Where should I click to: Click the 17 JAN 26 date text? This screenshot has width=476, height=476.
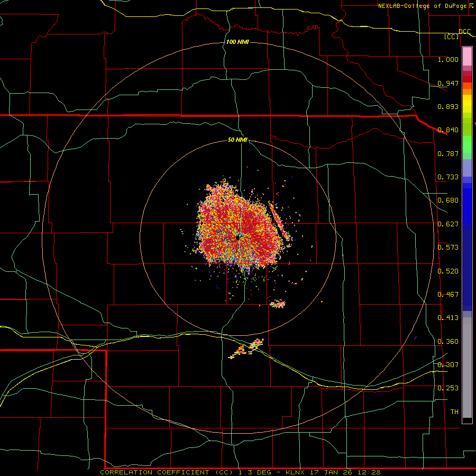pyautogui.click(x=330, y=472)
